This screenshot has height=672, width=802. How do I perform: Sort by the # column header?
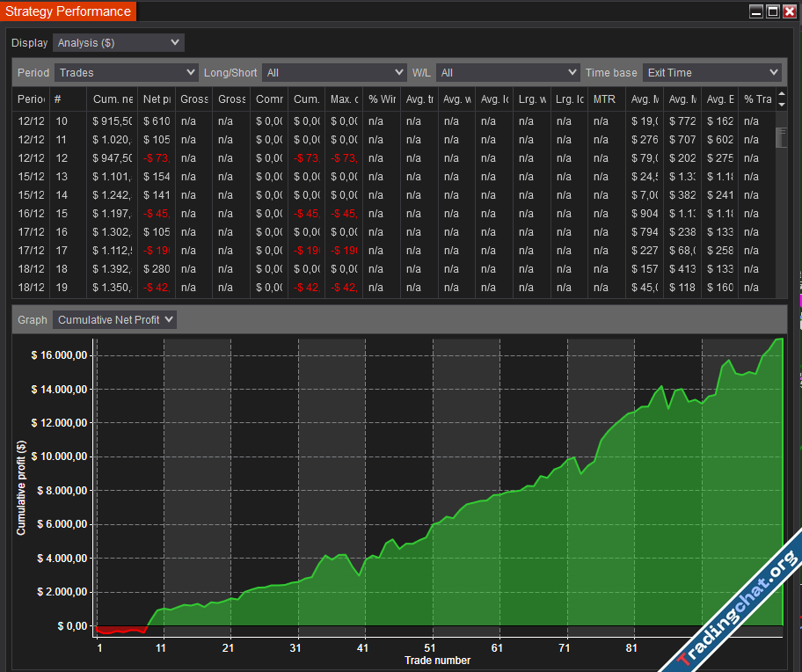(58, 99)
